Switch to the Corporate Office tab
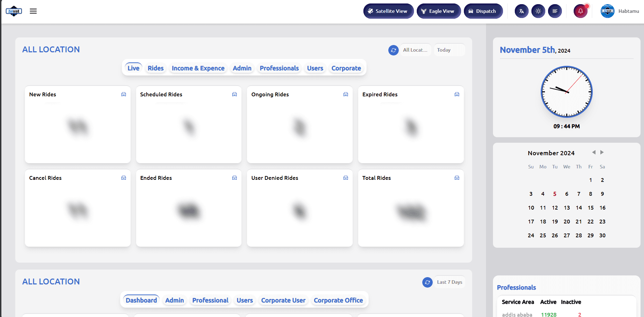This screenshot has height=317, width=644. (338, 300)
